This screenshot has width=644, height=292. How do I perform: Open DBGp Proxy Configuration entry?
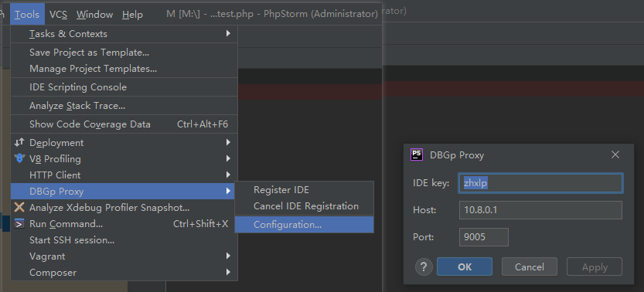305,225
